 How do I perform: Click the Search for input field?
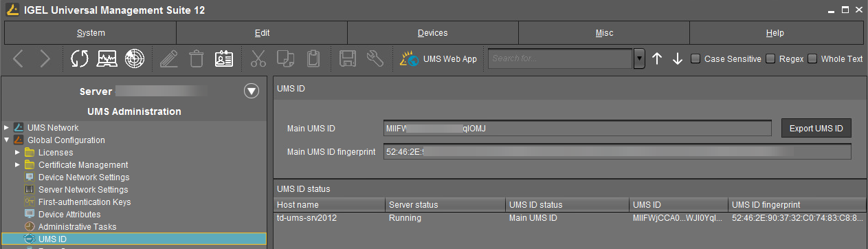point(560,59)
